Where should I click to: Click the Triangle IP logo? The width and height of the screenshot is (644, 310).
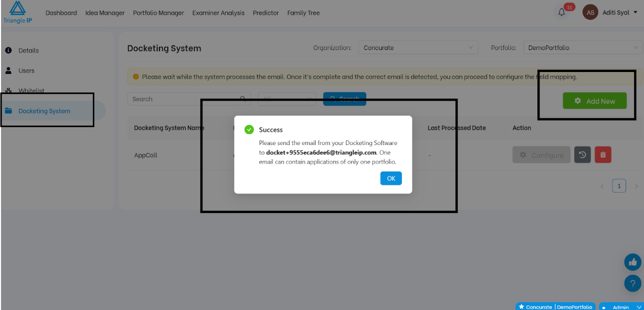(17, 13)
